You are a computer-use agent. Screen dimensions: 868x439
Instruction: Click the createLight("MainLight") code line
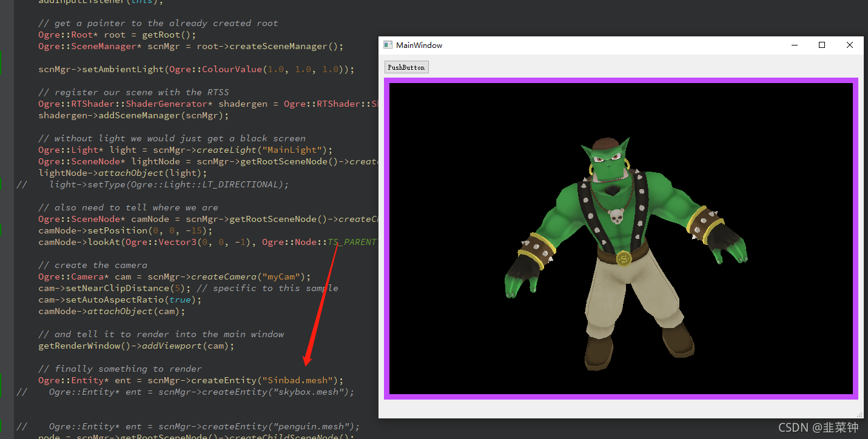[186, 150]
